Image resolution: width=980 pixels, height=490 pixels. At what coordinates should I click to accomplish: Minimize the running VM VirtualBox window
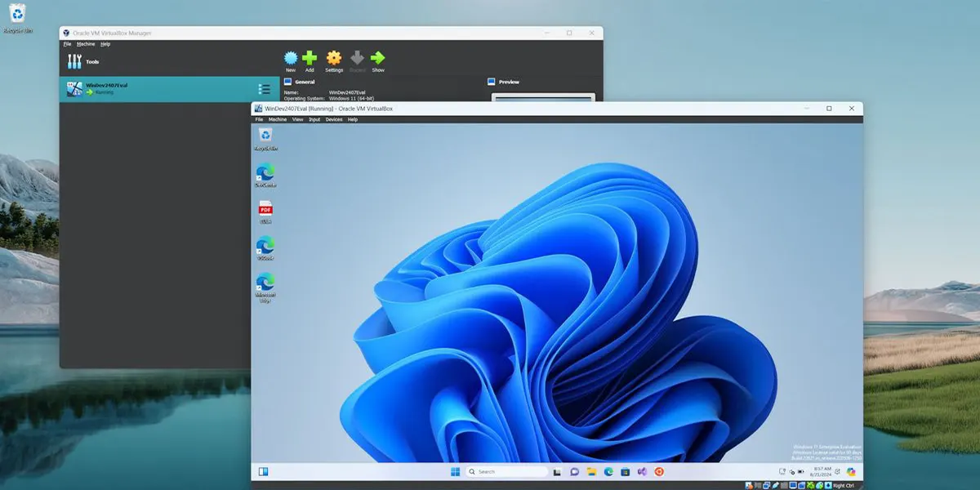pyautogui.click(x=806, y=108)
